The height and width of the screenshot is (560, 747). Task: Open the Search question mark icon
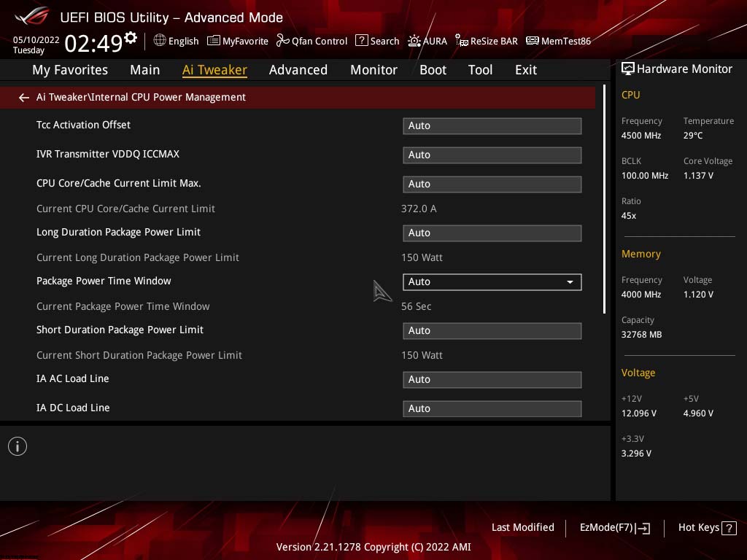(362, 41)
